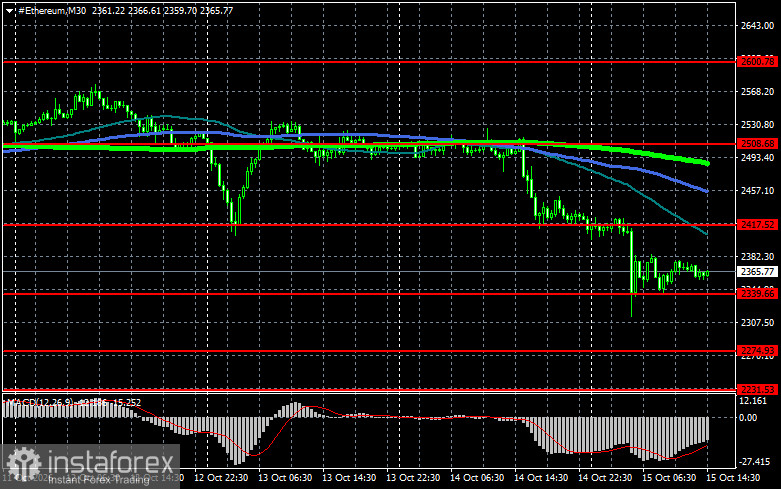Click the 14 Oct 22:30 time label
Viewport: 781px width, 489px height.
[x=605, y=478]
